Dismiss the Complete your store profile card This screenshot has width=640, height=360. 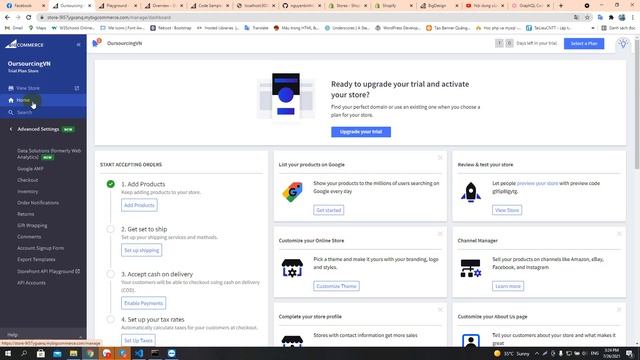click(x=440, y=310)
